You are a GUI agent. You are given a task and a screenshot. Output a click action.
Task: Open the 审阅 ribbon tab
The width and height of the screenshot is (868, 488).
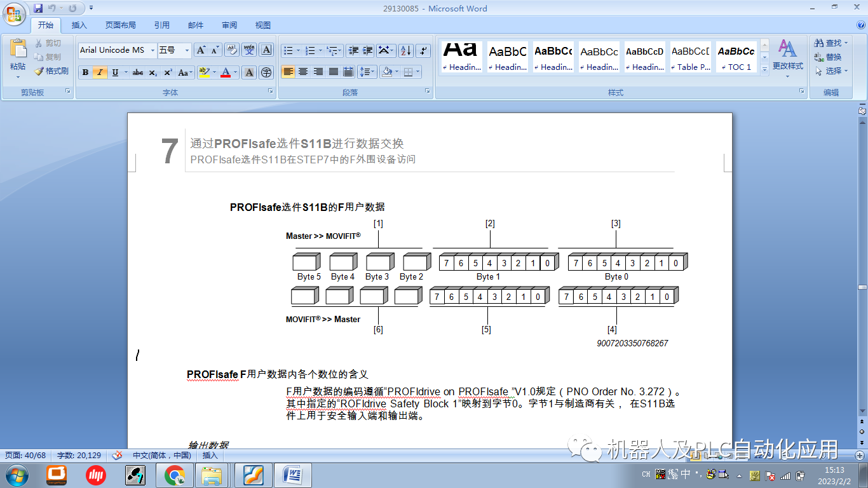(229, 25)
